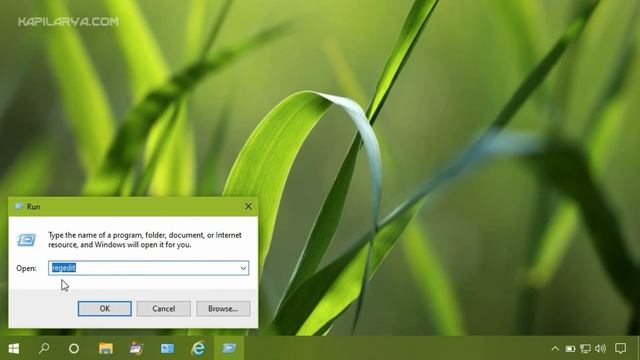Open Browse... in the Run dialog
Image resolution: width=640 pixels, height=360 pixels.
point(223,309)
